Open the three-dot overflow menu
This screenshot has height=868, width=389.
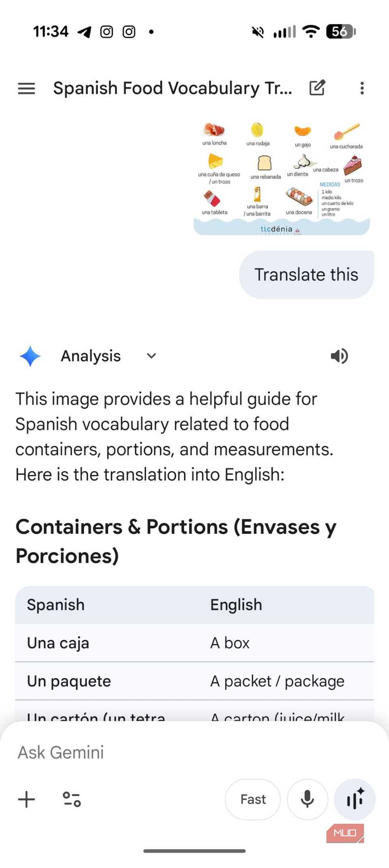point(362,88)
